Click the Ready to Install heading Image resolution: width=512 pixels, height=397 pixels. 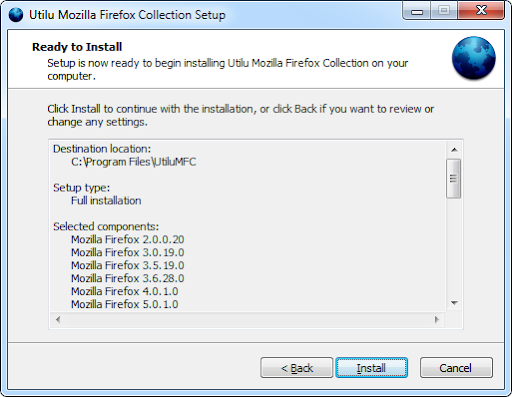[77, 47]
